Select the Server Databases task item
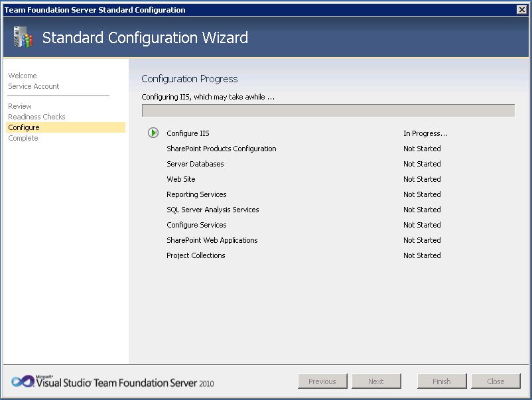Image resolution: width=532 pixels, height=400 pixels. coord(195,164)
